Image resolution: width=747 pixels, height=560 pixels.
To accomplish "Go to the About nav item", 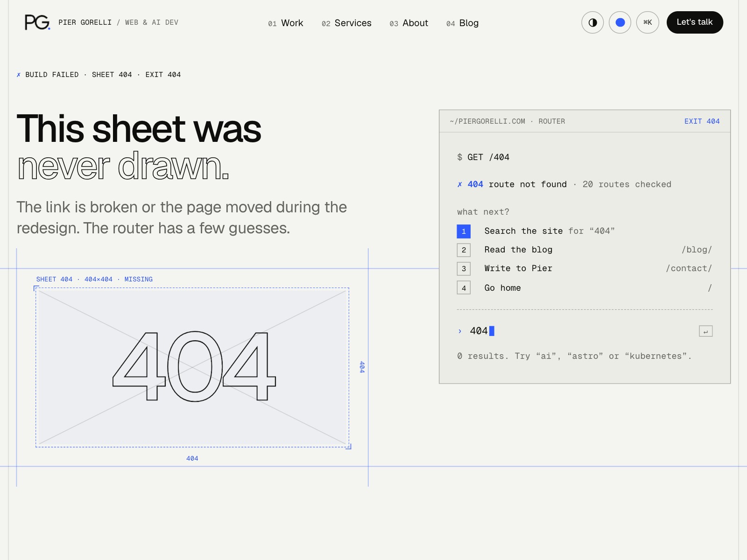I will tap(409, 23).
